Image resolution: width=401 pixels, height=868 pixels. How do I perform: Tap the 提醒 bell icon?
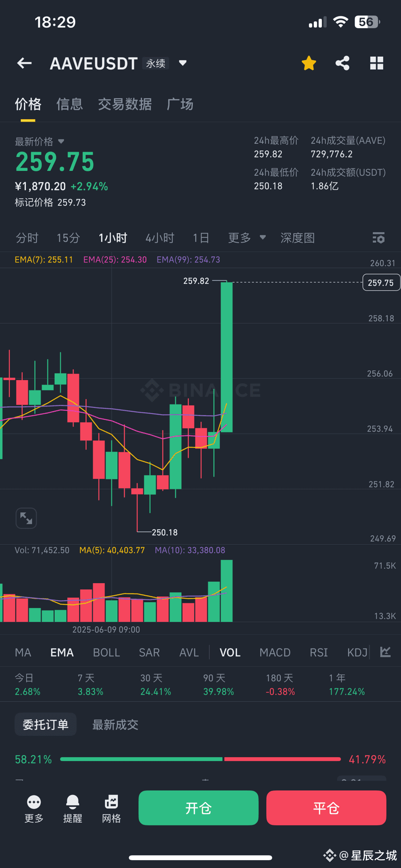coord(73,802)
